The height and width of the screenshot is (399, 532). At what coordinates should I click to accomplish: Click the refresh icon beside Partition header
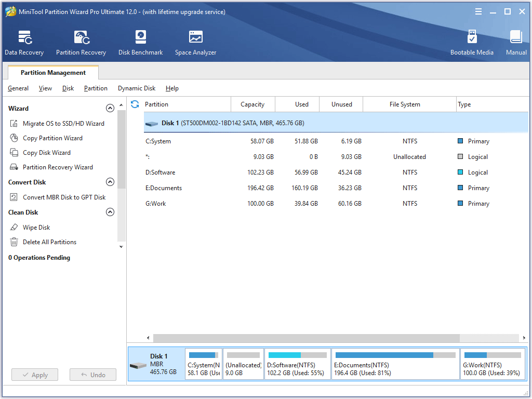click(135, 104)
